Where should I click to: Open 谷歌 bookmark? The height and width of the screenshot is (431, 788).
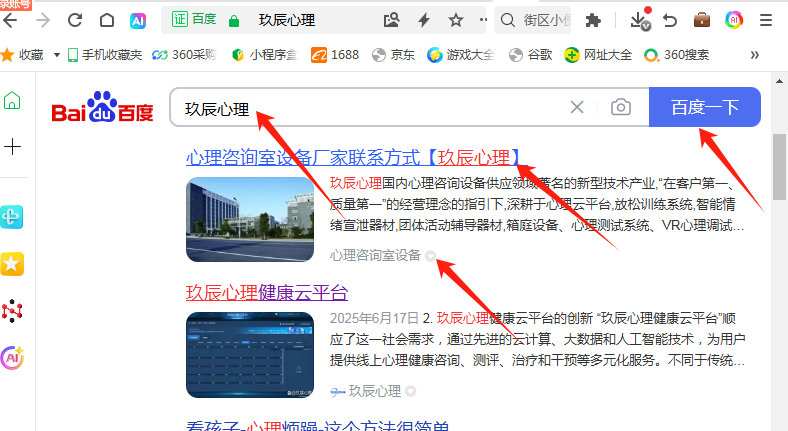pyautogui.click(x=530, y=55)
